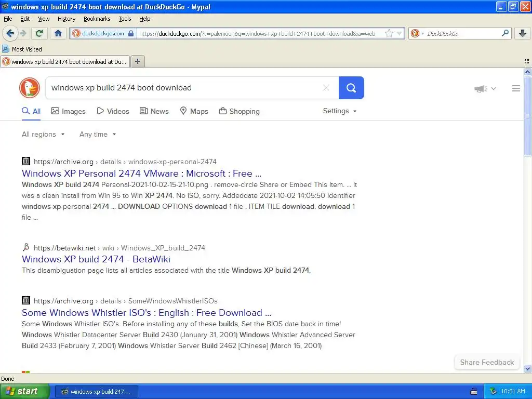Switch to the Maps results tab

[194, 111]
